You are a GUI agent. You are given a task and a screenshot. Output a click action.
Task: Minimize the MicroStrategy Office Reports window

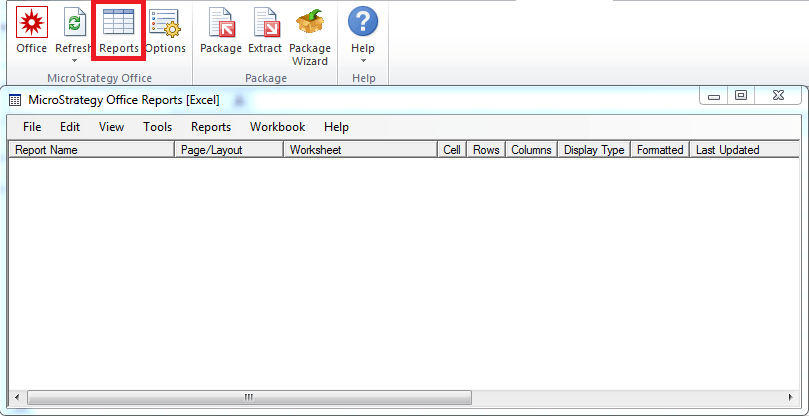click(x=714, y=96)
